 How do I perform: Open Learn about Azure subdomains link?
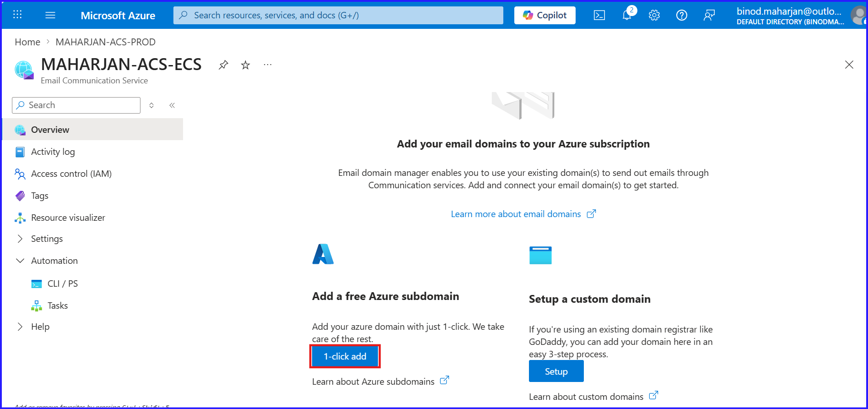[373, 382]
